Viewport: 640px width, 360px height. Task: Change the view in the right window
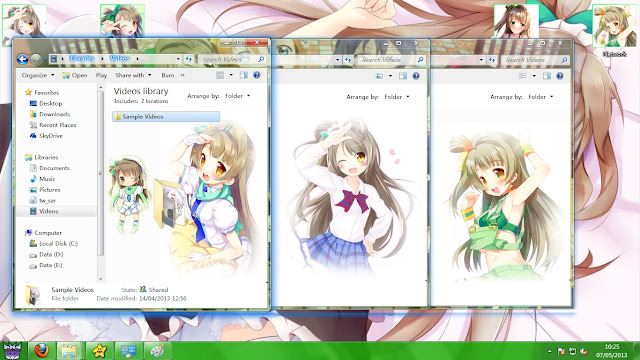point(523,76)
